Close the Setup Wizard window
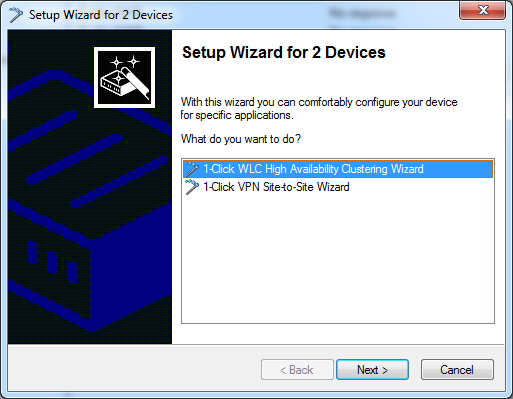This screenshot has width=513, height=399. pyautogui.click(x=482, y=10)
